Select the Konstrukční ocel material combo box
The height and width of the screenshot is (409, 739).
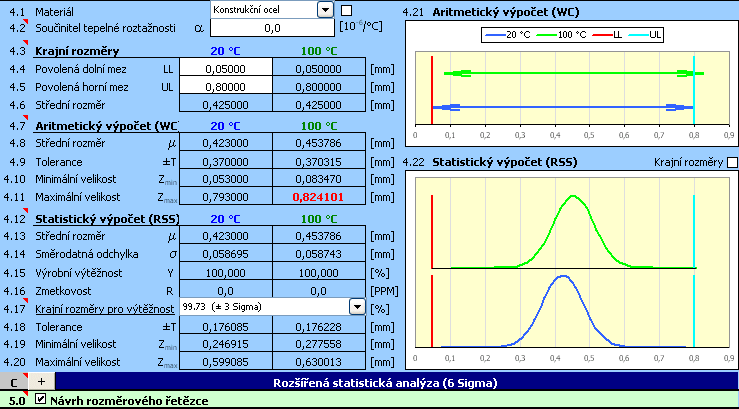pyautogui.click(x=272, y=9)
